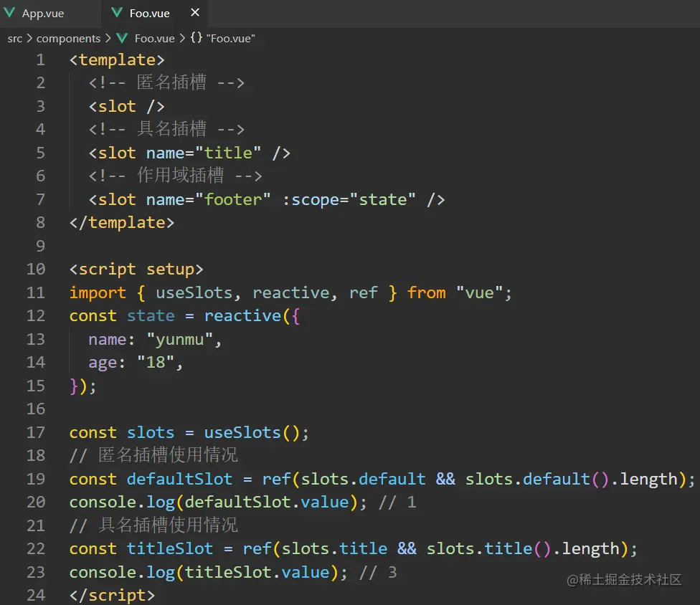700x605 pixels.
Task: Click the Vue icon in the breadcrumb
Action: pos(122,38)
